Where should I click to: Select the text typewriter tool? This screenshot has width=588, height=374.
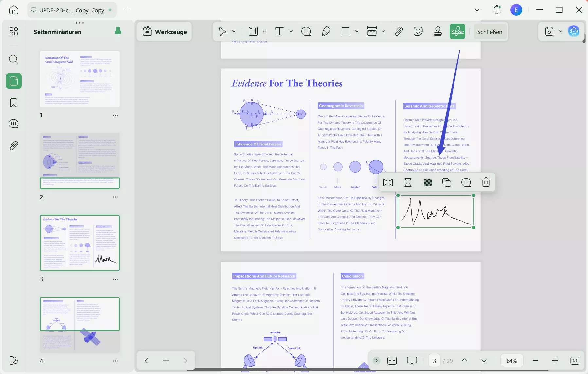[279, 31]
